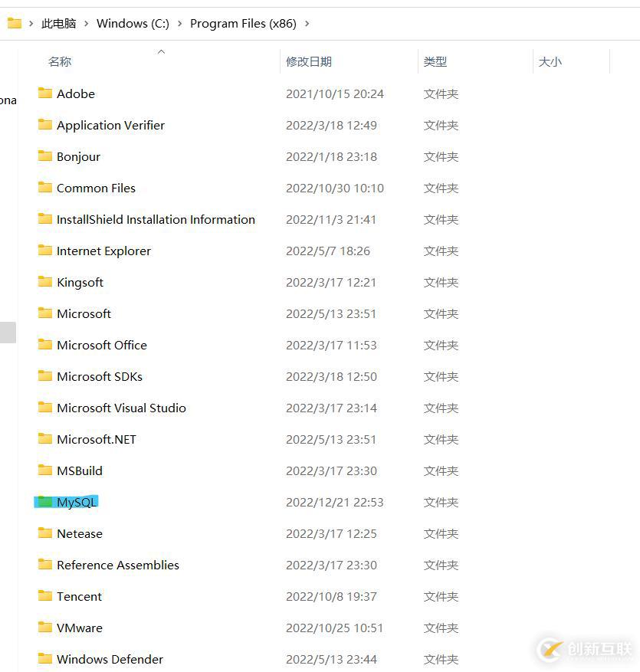Viewport: 640px width, 672px height.
Task: Expand chevron after 此电脑 in address bar
Action: pos(87,24)
